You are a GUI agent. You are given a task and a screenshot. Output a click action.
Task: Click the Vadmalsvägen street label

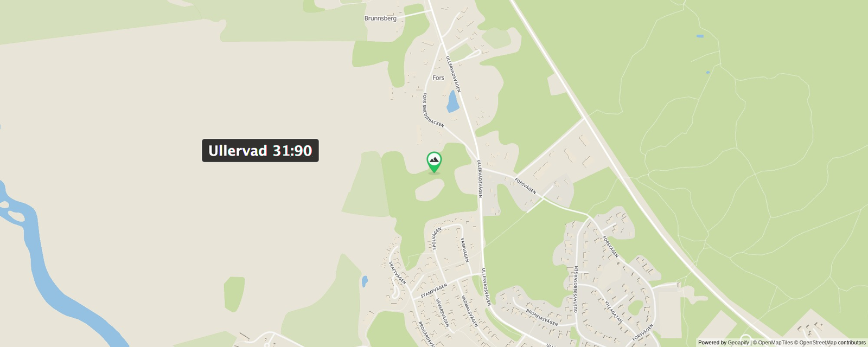470,311
